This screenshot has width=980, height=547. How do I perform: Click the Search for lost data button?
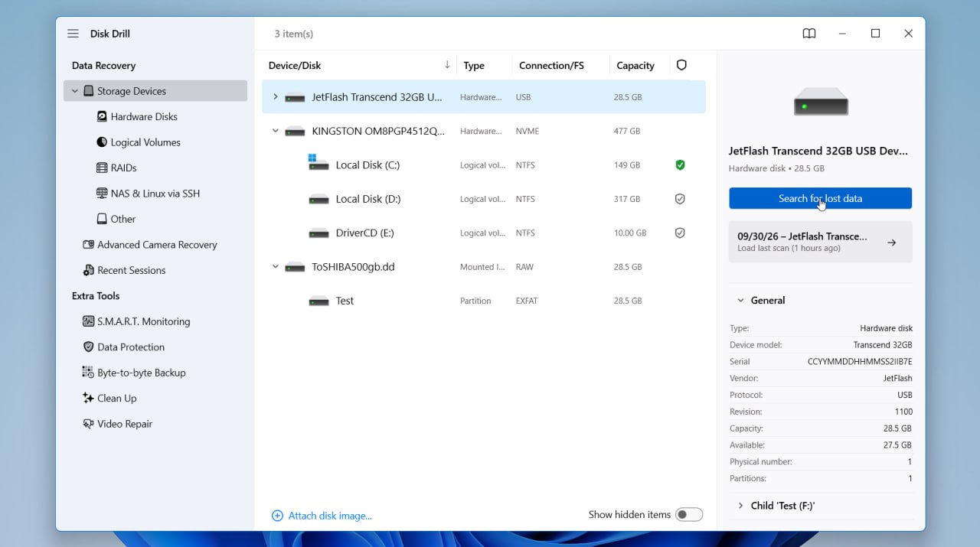coord(820,198)
